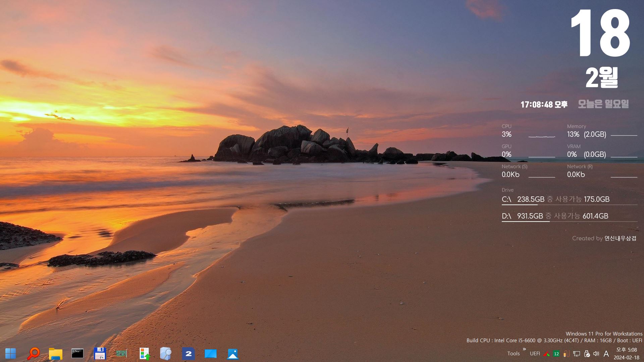Click the D:\ drive usage bar
The height and width of the screenshot is (362, 644).
click(x=570, y=221)
